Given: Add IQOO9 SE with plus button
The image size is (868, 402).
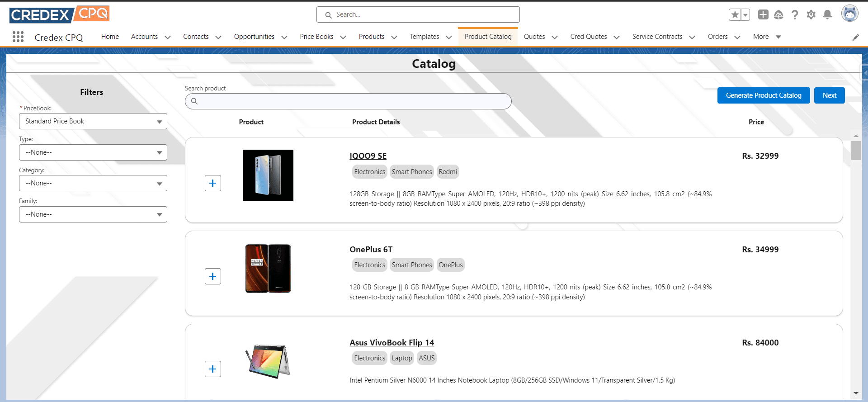Looking at the screenshot, I should [x=213, y=183].
